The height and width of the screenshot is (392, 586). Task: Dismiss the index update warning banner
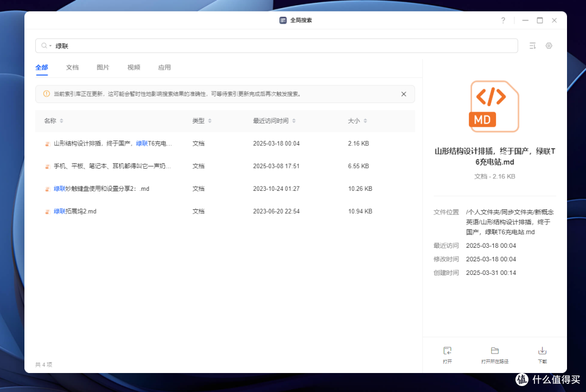[x=404, y=94]
